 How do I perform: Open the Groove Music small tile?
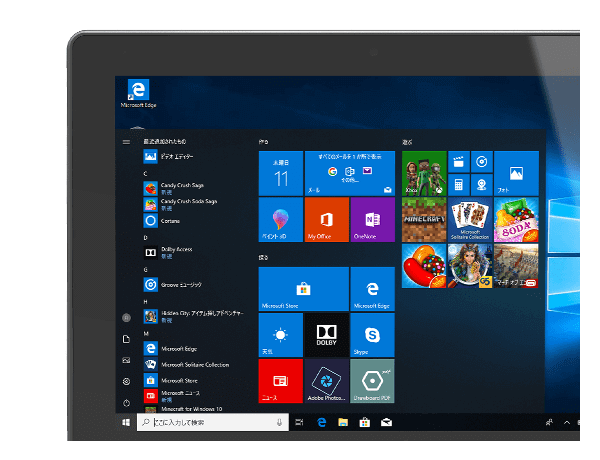click(x=482, y=162)
